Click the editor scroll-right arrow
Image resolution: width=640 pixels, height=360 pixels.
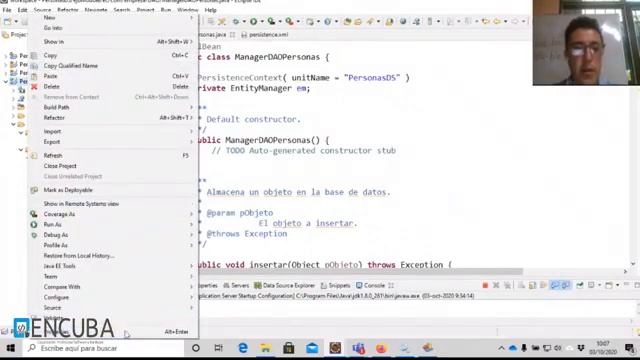pyautogui.click(x=625, y=271)
